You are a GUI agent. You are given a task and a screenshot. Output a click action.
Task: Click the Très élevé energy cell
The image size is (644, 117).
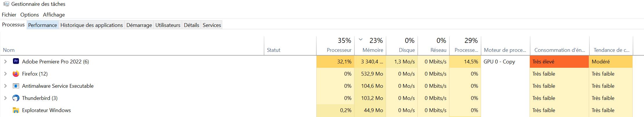click(x=559, y=61)
